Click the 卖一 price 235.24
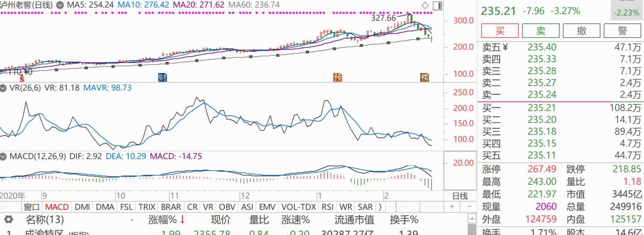644x235 pixels. coord(542,94)
